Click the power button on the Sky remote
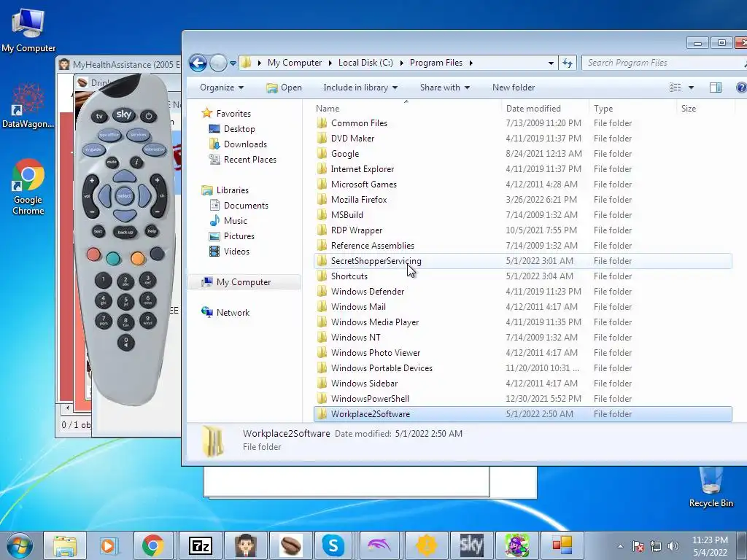Image resolution: width=747 pixels, height=560 pixels. pyautogui.click(x=149, y=116)
